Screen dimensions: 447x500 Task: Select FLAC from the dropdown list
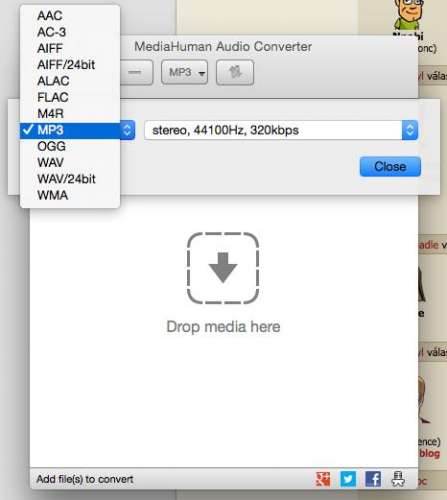(x=70, y=97)
